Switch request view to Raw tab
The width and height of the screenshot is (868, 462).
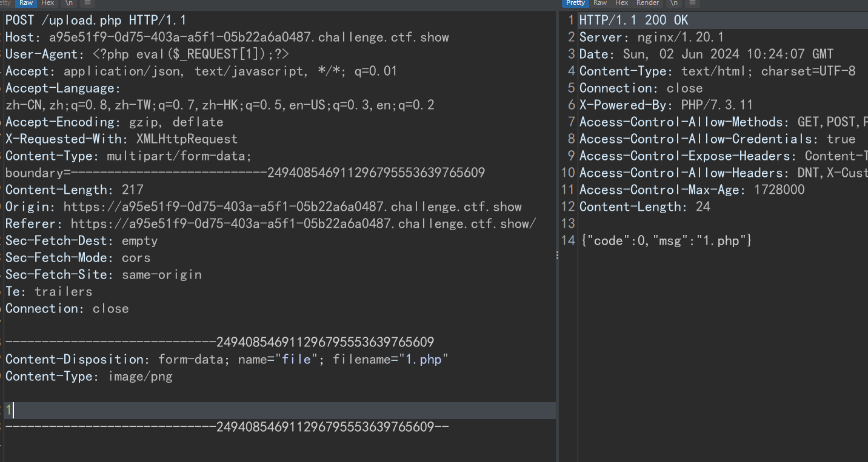(26, 3)
